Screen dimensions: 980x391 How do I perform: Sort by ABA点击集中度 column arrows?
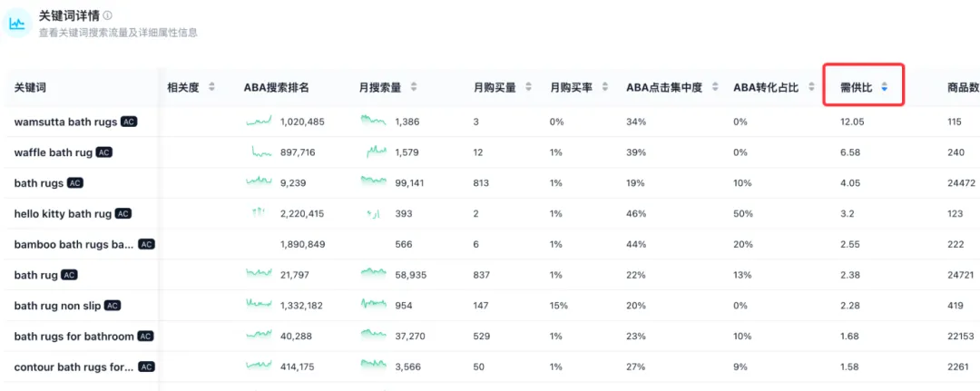tap(713, 88)
